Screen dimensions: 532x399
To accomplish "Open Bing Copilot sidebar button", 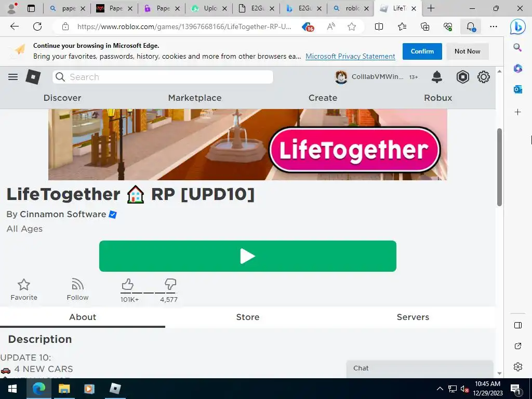I will click(x=518, y=26).
